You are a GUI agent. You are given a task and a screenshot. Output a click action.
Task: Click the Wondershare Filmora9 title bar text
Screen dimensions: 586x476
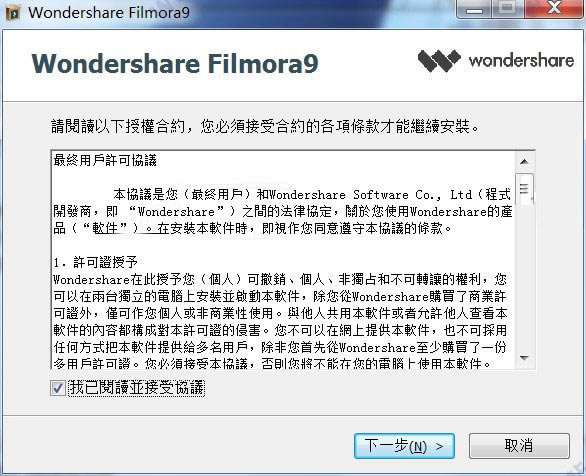point(109,13)
